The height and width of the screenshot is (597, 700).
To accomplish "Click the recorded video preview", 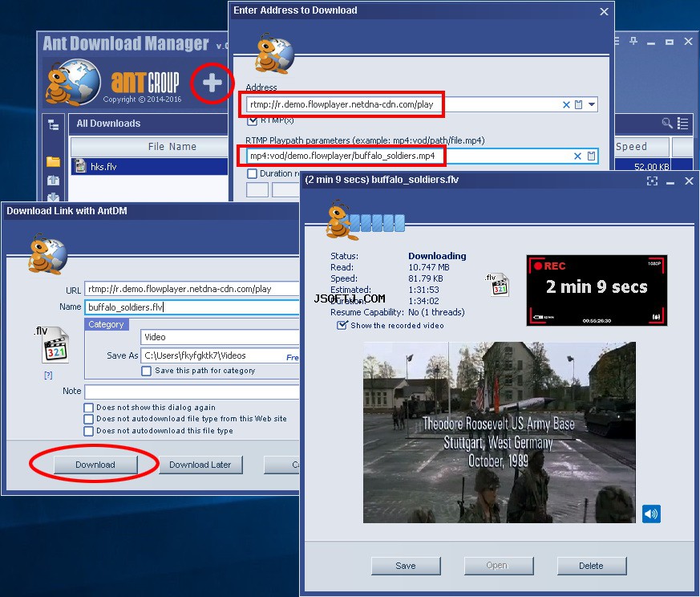I will (499, 433).
